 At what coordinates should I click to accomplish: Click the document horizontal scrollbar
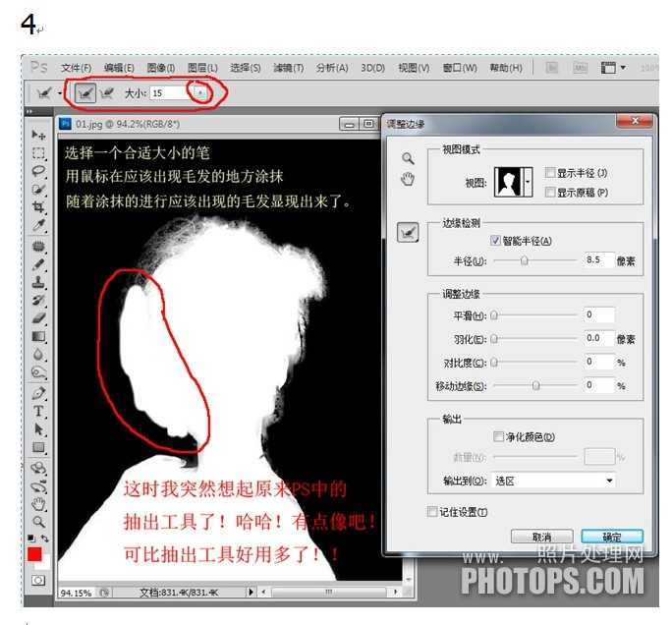tap(329, 592)
